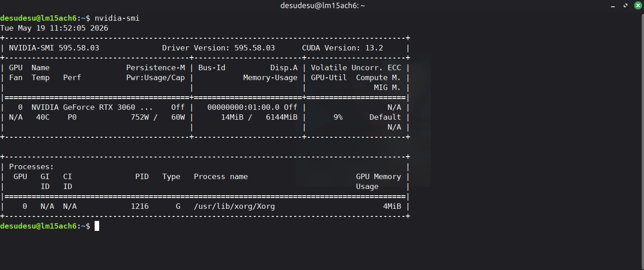Click the bottom shell prompt

pos(45,226)
